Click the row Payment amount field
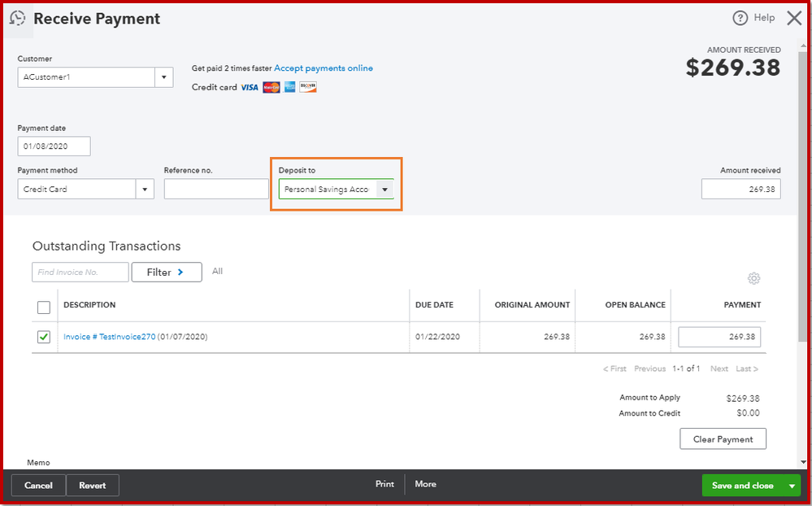 (x=719, y=337)
